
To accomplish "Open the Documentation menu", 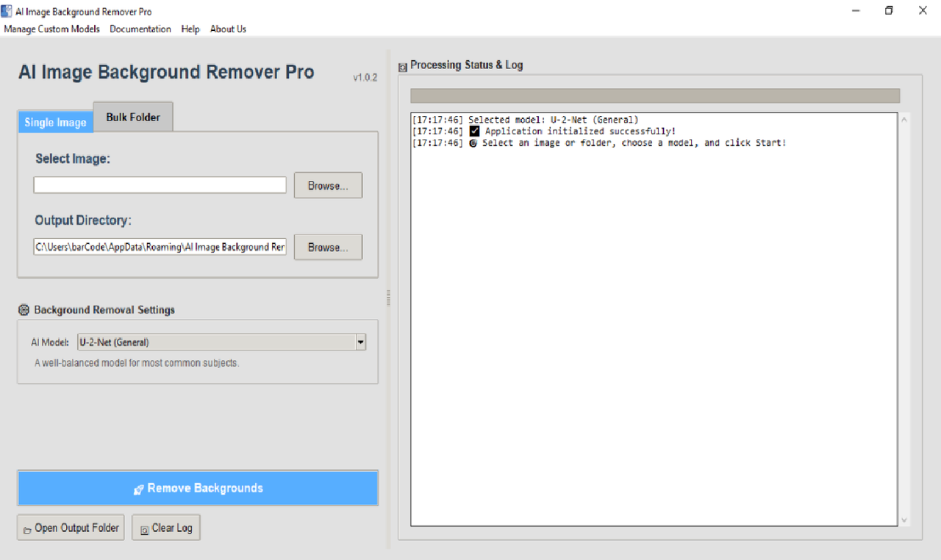I will pyautogui.click(x=140, y=29).
